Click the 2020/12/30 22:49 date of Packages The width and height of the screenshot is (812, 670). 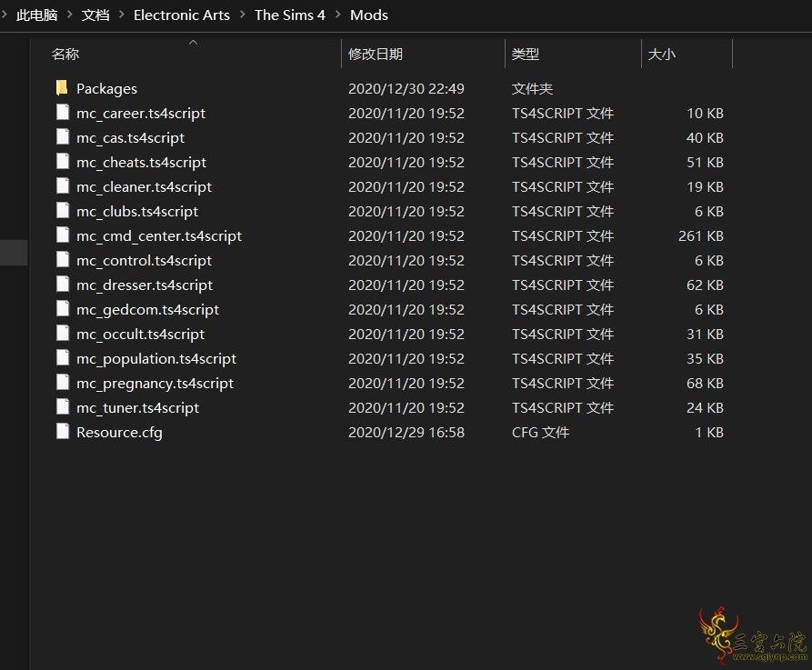[x=406, y=88]
